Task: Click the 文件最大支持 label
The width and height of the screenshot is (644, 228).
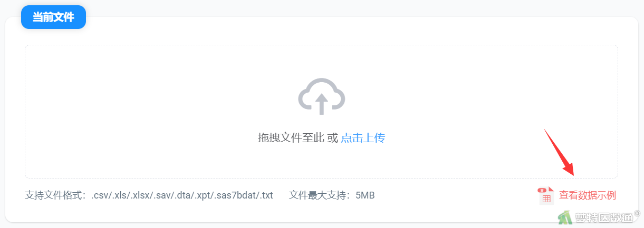Action: click(x=319, y=195)
